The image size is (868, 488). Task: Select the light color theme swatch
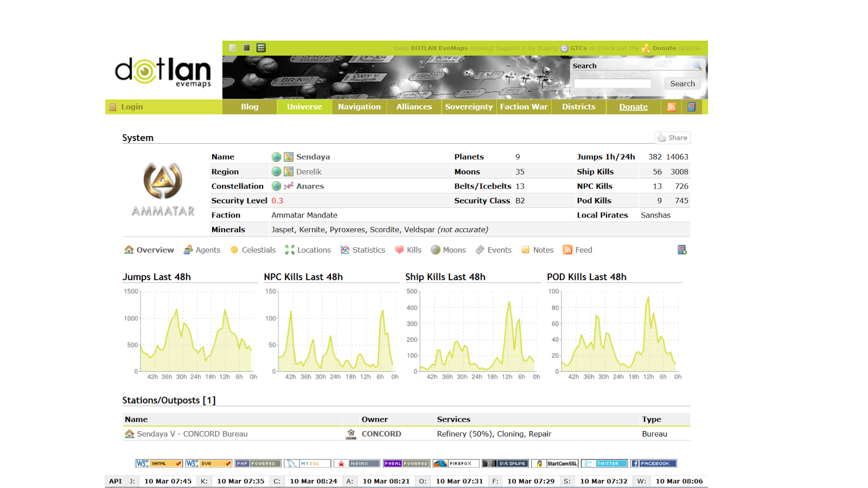(x=233, y=48)
